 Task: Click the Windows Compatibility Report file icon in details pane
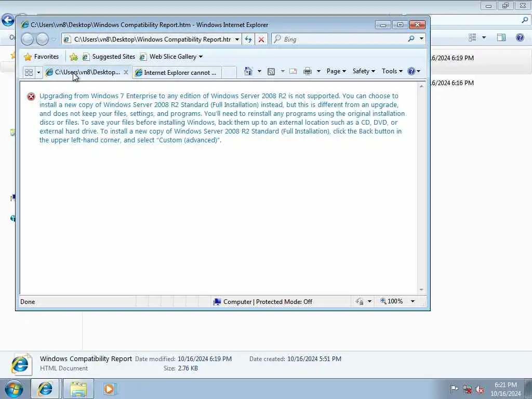(21, 364)
